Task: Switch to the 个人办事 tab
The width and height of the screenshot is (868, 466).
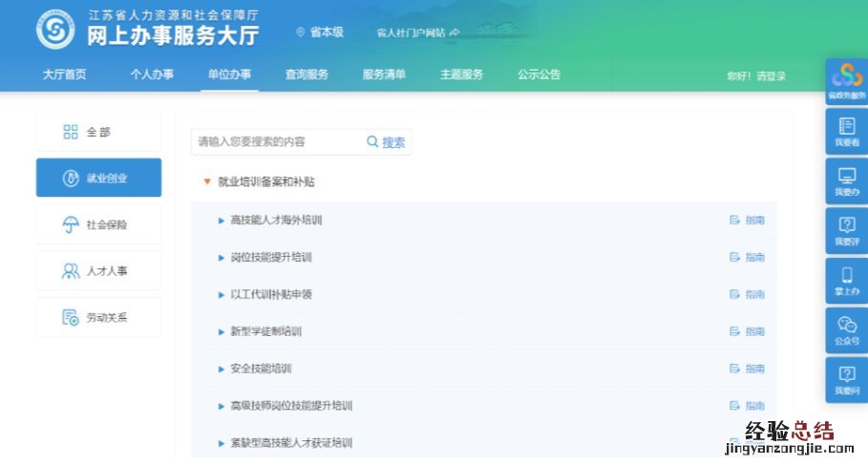Action: tap(152, 74)
